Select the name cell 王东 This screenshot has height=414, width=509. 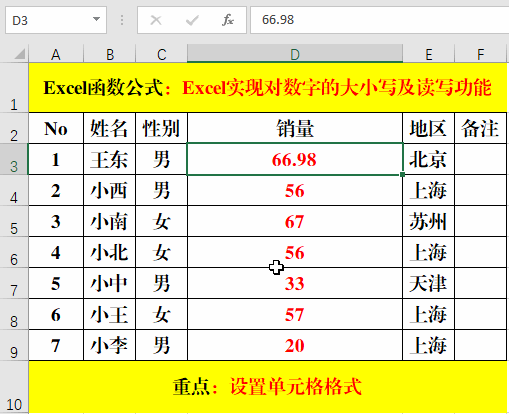(x=110, y=159)
